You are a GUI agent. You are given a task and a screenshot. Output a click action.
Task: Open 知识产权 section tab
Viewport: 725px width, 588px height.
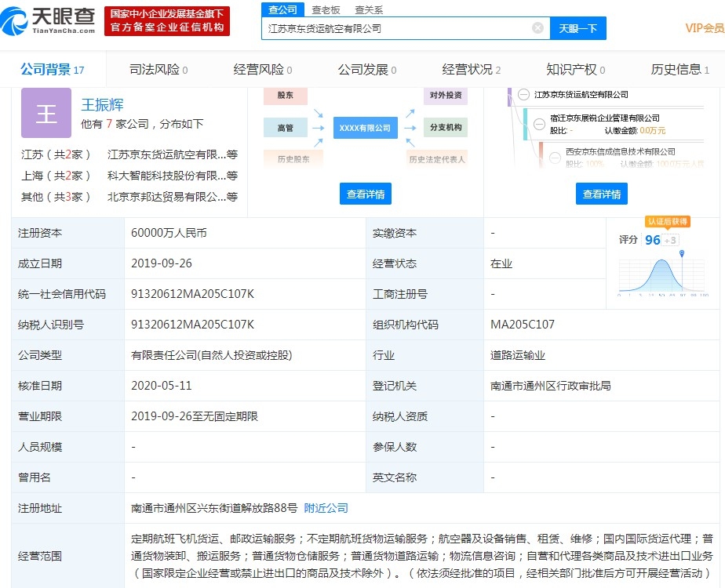tap(576, 69)
